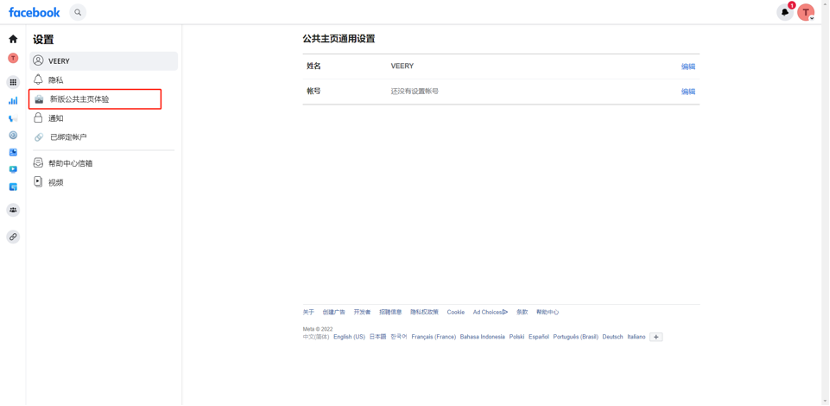Open the search magnifier icon
This screenshot has width=830, height=406.
click(78, 12)
